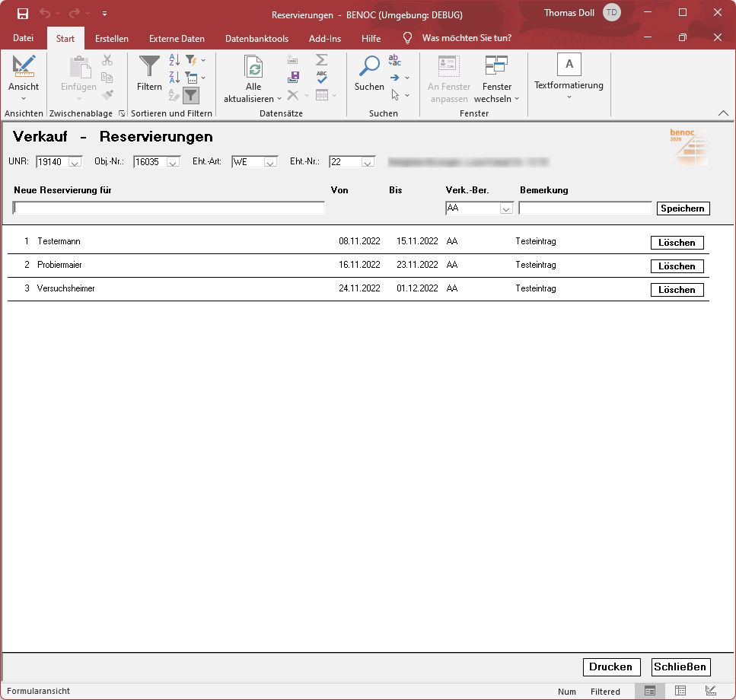Delete the Probiermaier reservation
The width and height of the screenshot is (736, 700).
[x=677, y=266]
